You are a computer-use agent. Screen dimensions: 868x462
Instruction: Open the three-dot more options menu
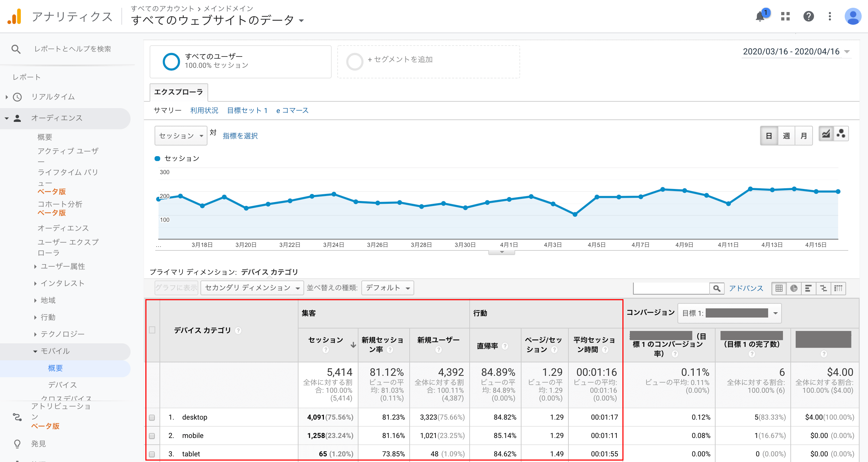coord(830,17)
